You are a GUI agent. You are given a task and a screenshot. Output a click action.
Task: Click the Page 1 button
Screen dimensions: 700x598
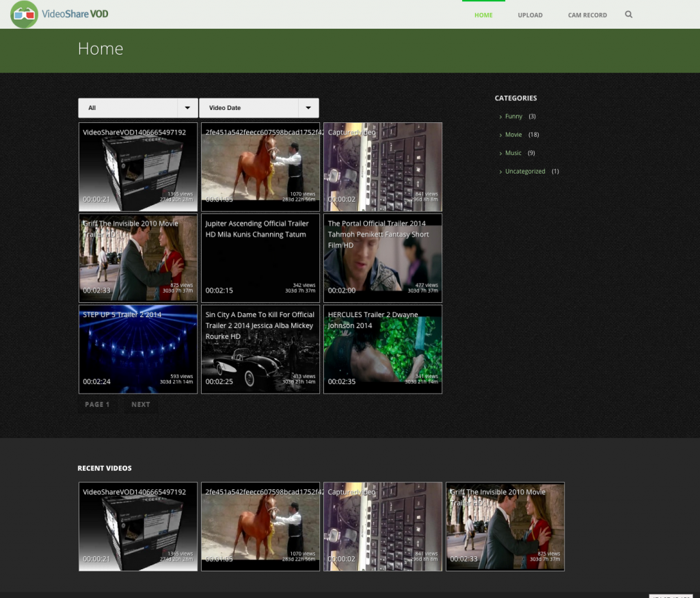pos(97,405)
